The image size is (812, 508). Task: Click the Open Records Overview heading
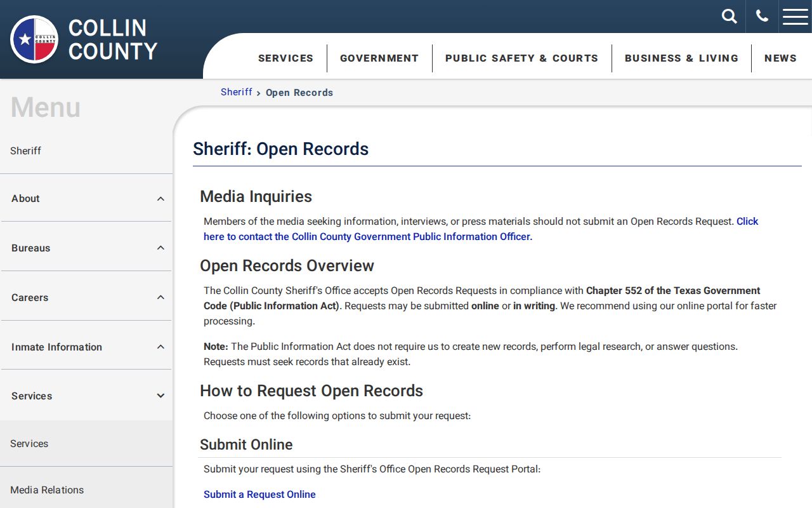click(287, 265)
